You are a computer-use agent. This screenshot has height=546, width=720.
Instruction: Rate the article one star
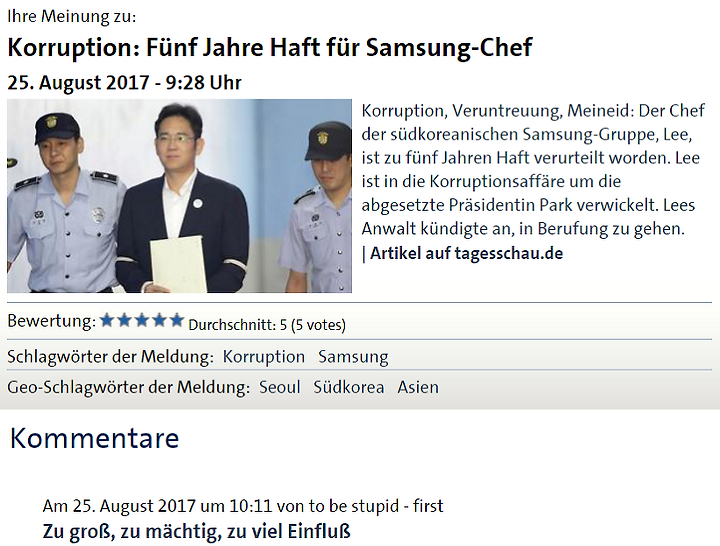pos(107,320)
